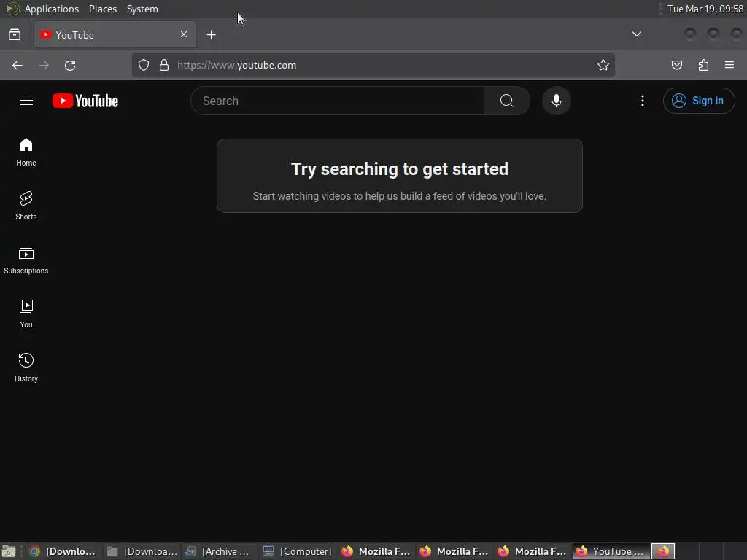Viewport: 747px width, 560px height.
Task: Open Firefox application menu
Action: (729, 65)
